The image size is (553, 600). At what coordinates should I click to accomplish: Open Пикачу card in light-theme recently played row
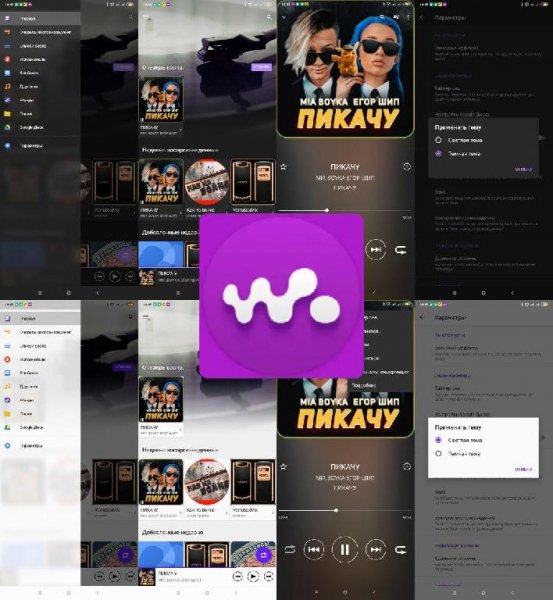161,488
